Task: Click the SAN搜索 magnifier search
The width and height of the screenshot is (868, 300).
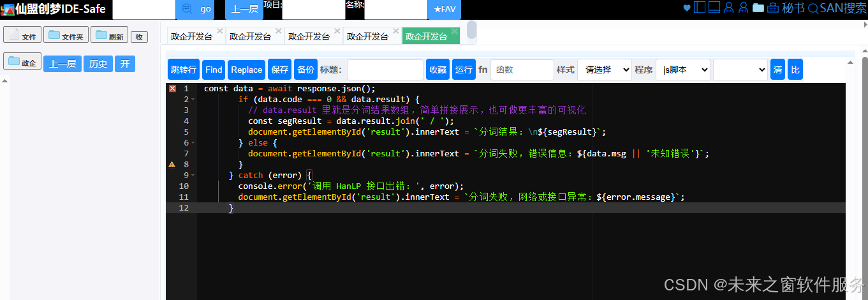Action: 837,8
